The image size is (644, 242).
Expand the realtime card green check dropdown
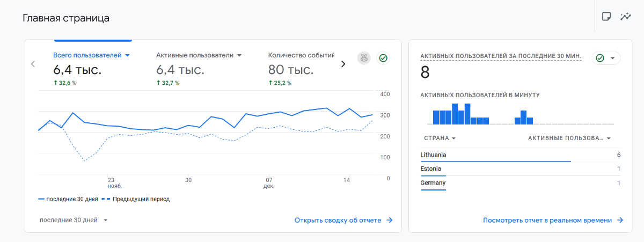coord(612,58)
